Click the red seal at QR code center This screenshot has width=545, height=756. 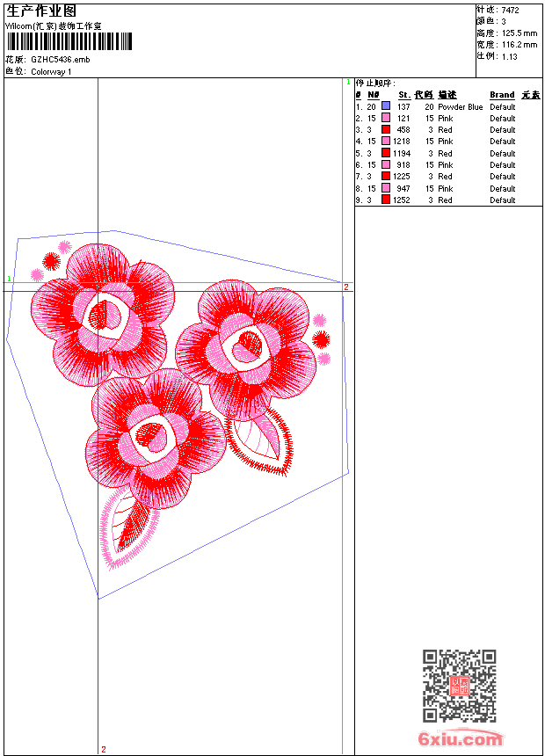click(460, 686)
